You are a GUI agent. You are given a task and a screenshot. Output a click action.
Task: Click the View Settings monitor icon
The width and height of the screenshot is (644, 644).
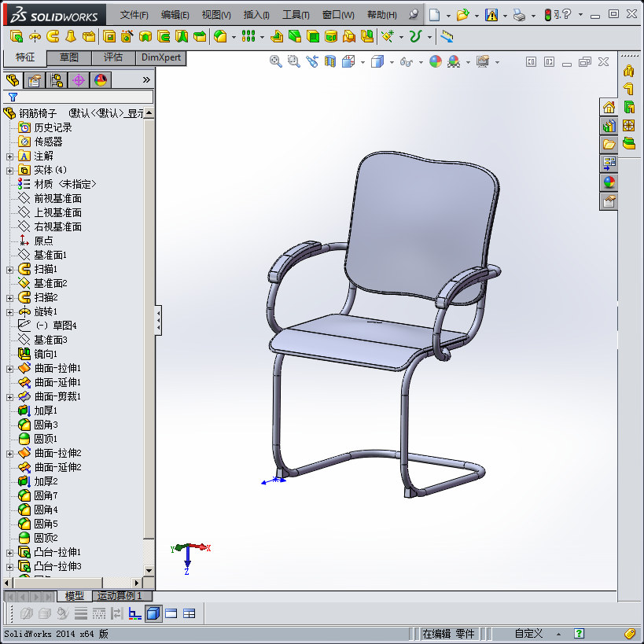coord(483,62)
